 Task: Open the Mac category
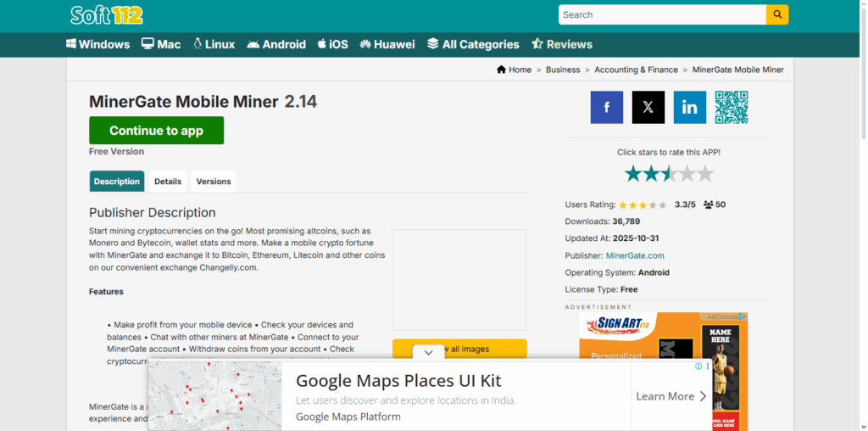click(x=161, y=44)
